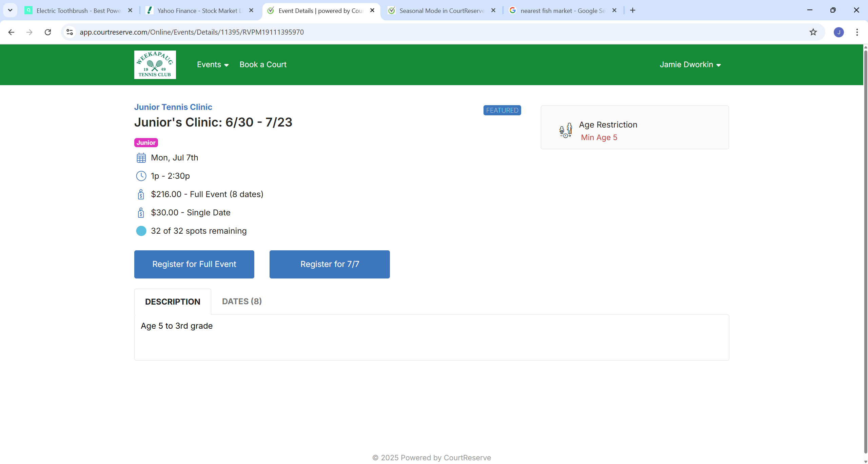
Task: Click the 1p - 2:30p time text
Action: click(x=170, y=176)
